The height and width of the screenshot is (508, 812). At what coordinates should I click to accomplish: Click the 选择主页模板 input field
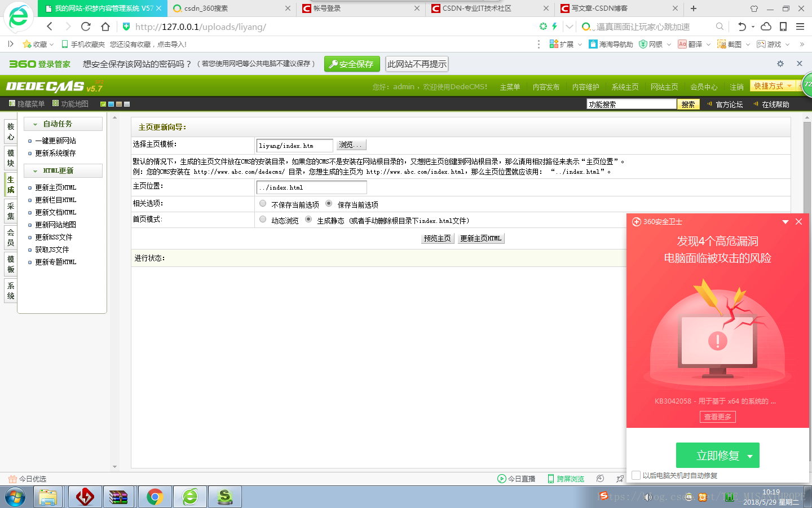pos(294,146)
